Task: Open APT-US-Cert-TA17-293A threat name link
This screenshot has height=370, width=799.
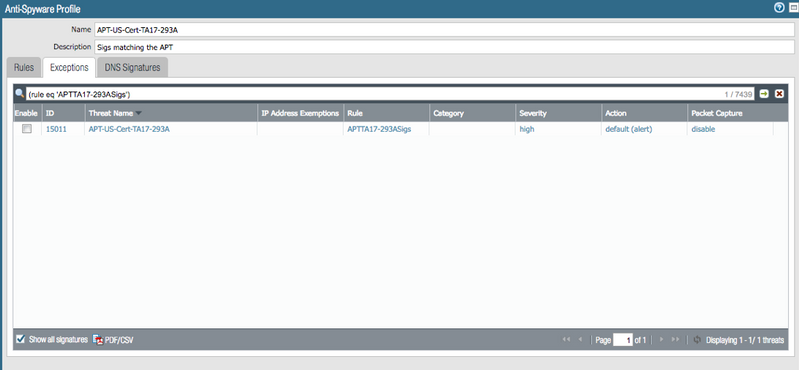Action: tap(129, 129)
